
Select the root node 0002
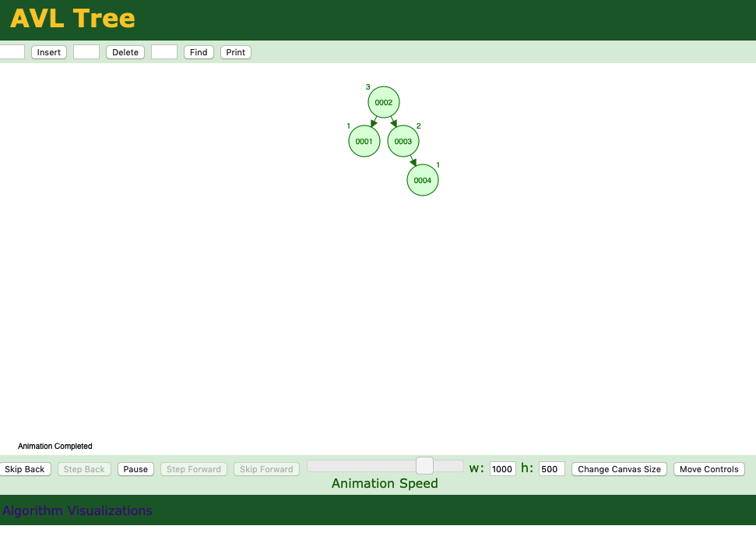coord(384,102)
